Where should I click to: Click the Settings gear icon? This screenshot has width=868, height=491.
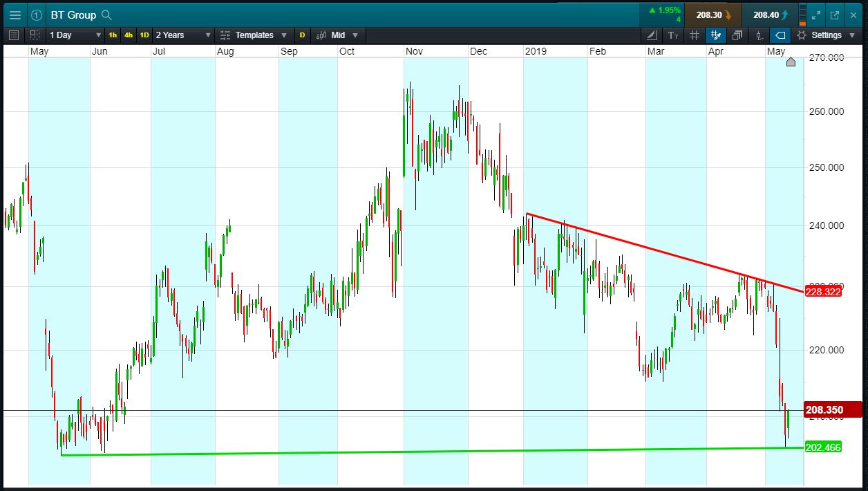pos(802,35)
